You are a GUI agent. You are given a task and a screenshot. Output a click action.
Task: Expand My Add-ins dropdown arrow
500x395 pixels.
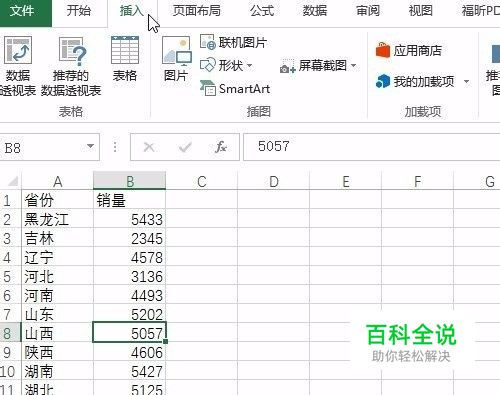pyautogui.click(x=466, y=81)
